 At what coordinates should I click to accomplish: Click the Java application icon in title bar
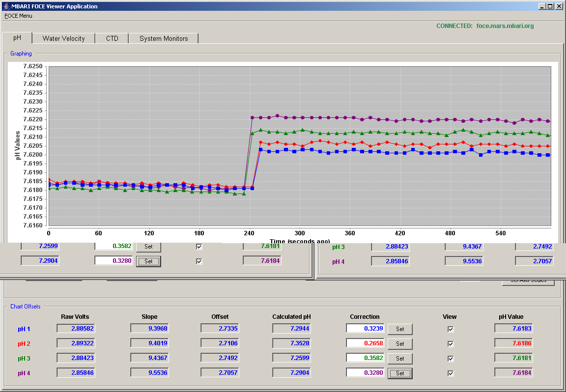pyautogui.click(x=6, y=6)
